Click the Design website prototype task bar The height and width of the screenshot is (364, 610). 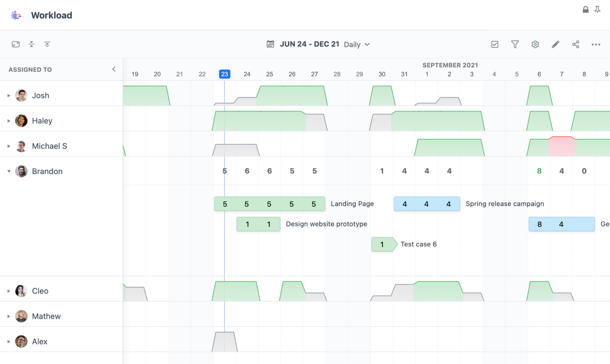tap(258, 224)
